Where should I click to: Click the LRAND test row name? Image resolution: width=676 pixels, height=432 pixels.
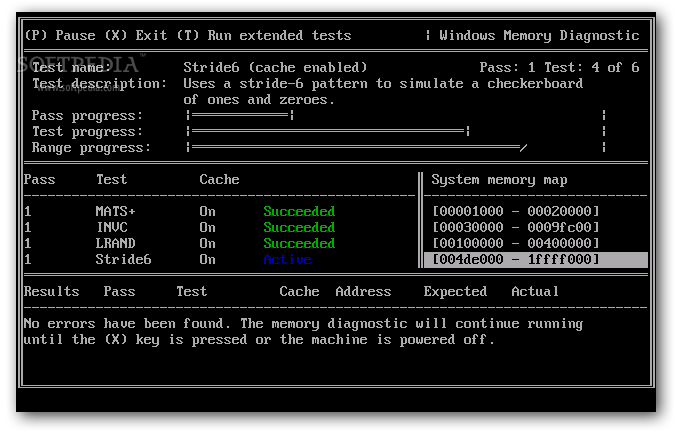115,243
